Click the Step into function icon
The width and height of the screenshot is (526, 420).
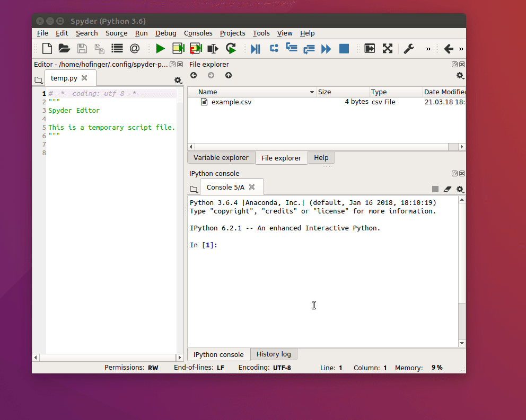point(292,48)
